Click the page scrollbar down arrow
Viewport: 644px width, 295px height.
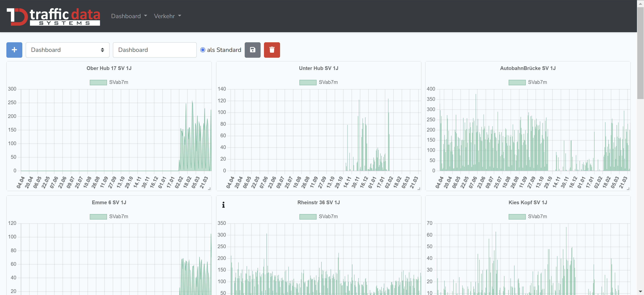point(640,291)
